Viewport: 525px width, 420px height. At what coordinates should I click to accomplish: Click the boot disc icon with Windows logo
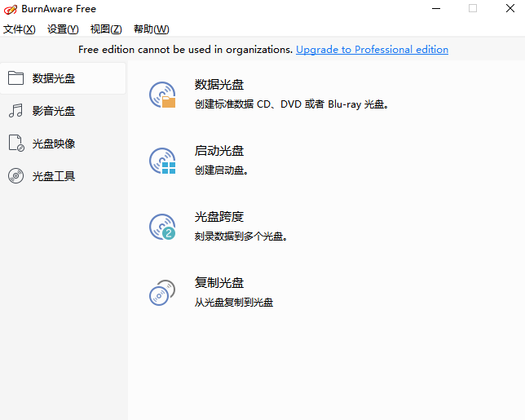(x=162, y=161)
